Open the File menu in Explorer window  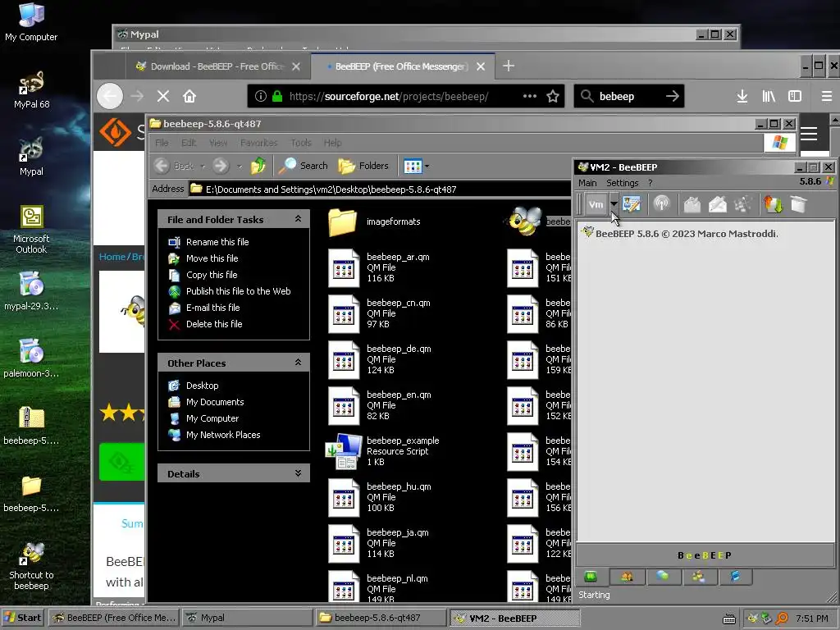click(162, 143)
